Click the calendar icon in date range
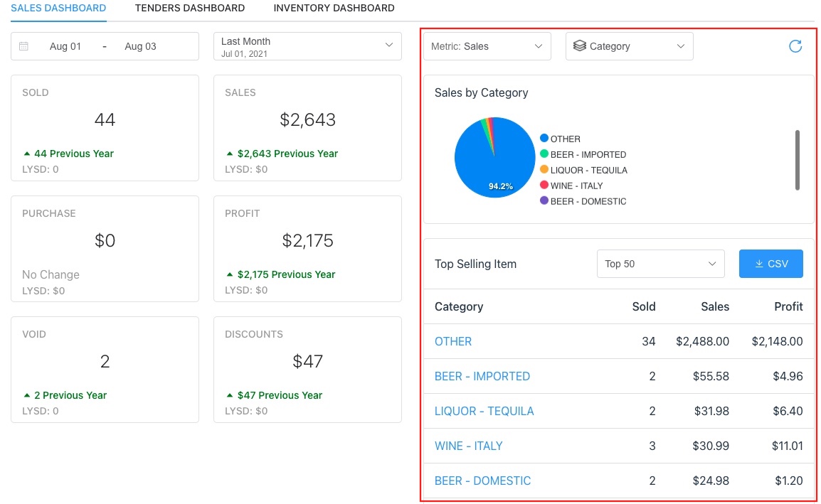821x504 pixels. tap(23, 46)
